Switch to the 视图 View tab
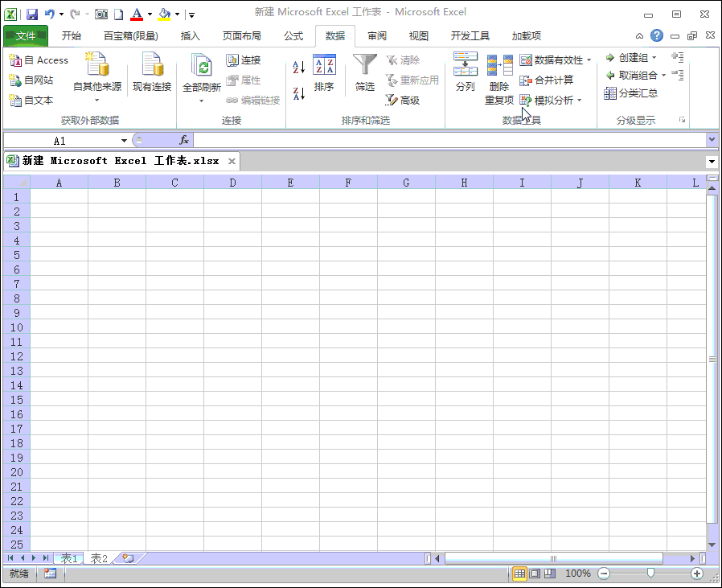The image size is (722, 588). (419, 36)
